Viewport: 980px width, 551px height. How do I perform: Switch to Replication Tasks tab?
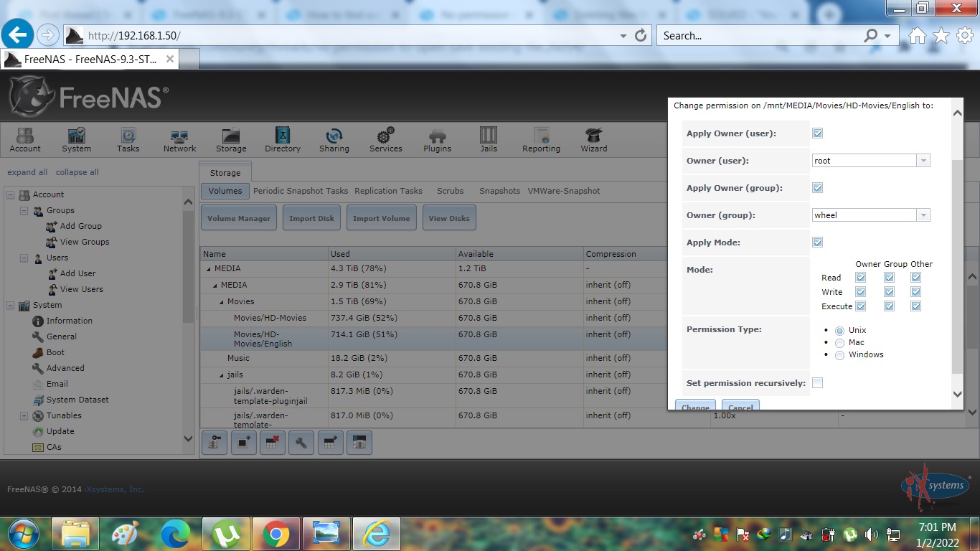(388, 191)
